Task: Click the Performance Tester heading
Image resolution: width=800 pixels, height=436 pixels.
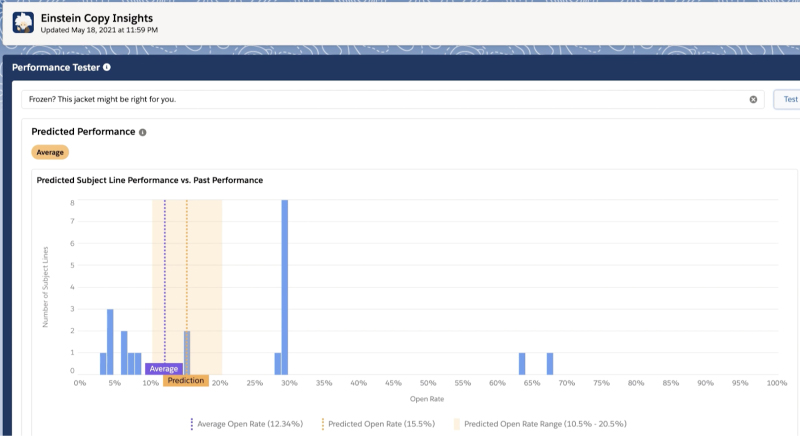Action: pos(56,67)
